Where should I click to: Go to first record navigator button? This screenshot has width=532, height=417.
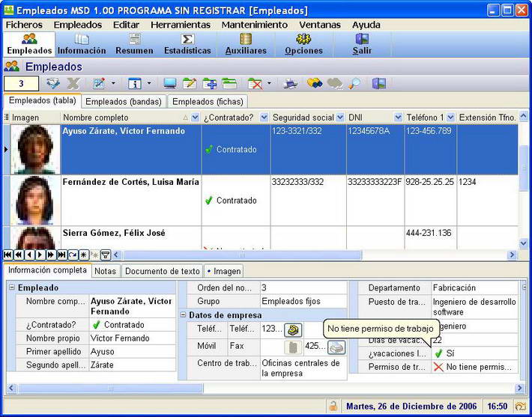[7, 255]
